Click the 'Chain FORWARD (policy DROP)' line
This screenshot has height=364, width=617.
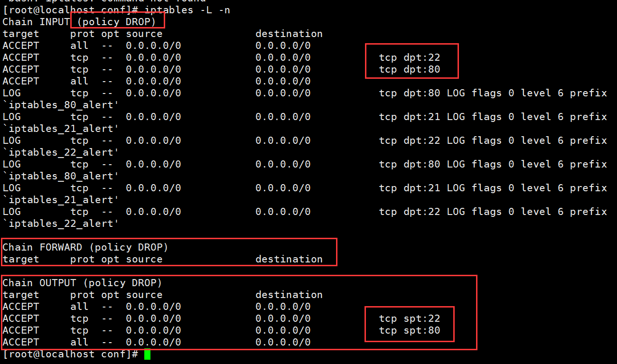(x=85, y=247)
